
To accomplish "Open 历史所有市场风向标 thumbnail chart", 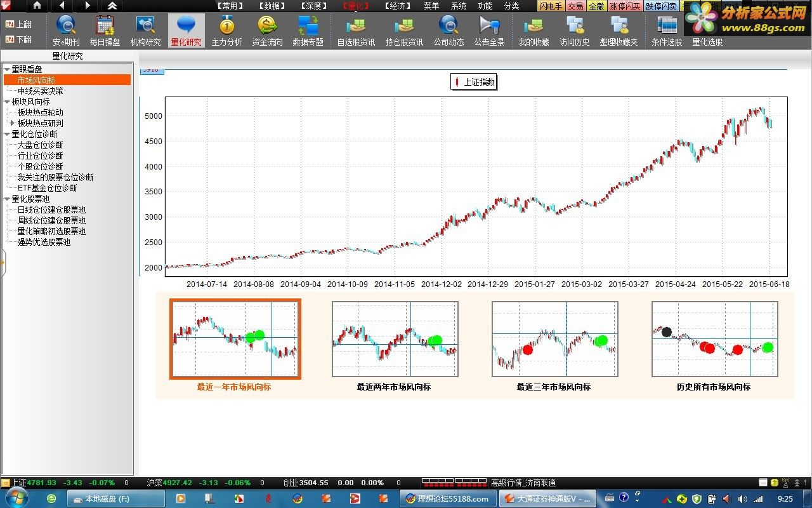I will (714, 339).
